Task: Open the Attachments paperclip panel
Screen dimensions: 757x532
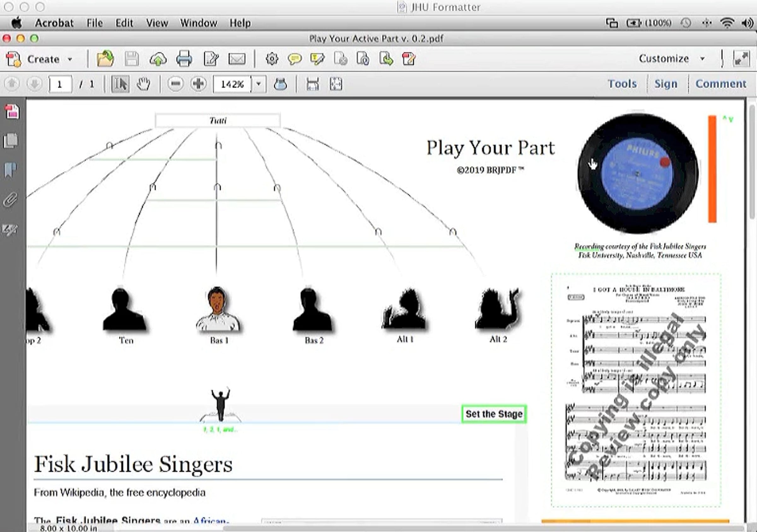Action: [10, 199]
